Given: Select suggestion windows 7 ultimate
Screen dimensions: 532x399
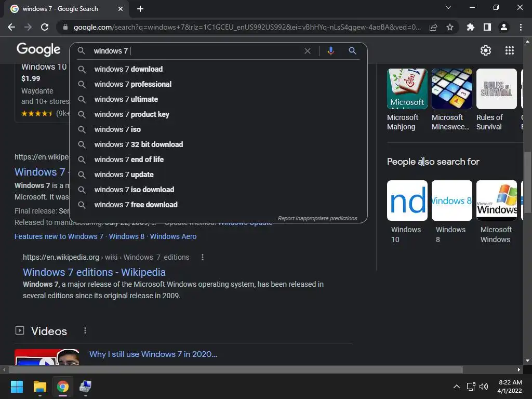Looking at the screenshot, I should pos(218,99).
